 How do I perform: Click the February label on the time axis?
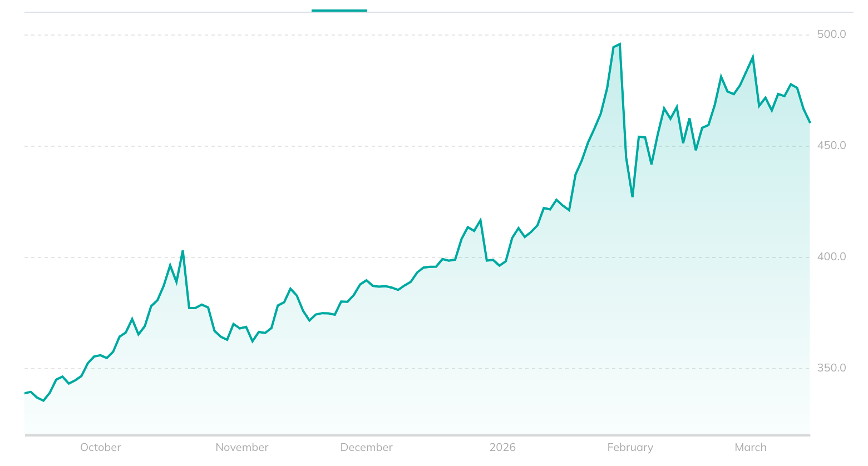630,448
